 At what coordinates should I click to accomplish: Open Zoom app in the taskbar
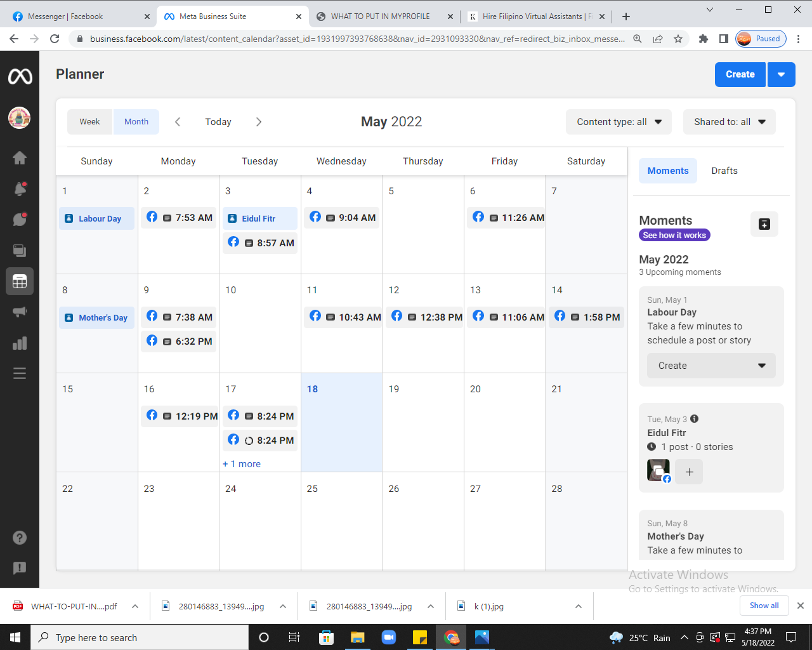pyautogui.click(x=389, y=637)
